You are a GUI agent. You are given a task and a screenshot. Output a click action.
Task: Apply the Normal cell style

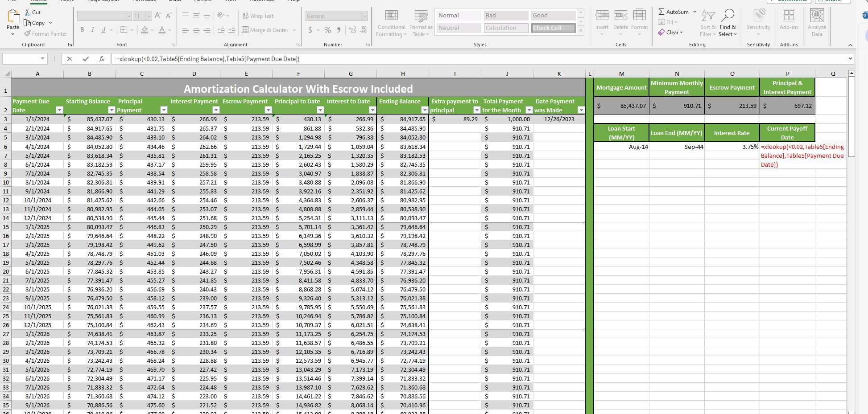point(459,16)
